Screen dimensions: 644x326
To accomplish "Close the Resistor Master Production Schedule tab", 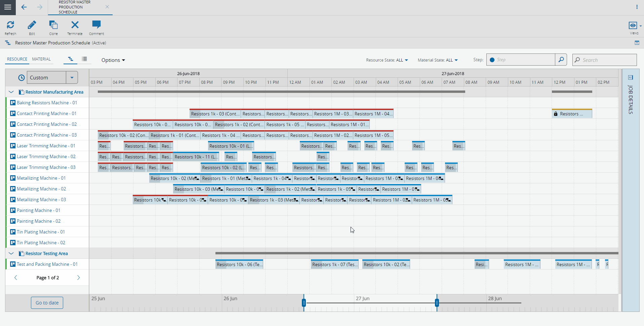I will pos(107,7).
